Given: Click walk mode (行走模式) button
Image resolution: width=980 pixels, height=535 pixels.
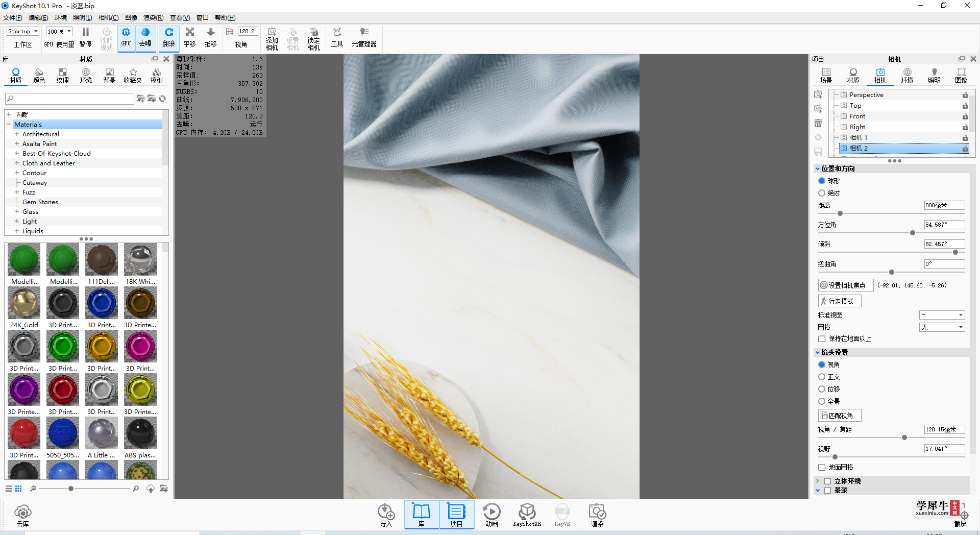Looking at the screenshot, I should [x=840, y=301].
